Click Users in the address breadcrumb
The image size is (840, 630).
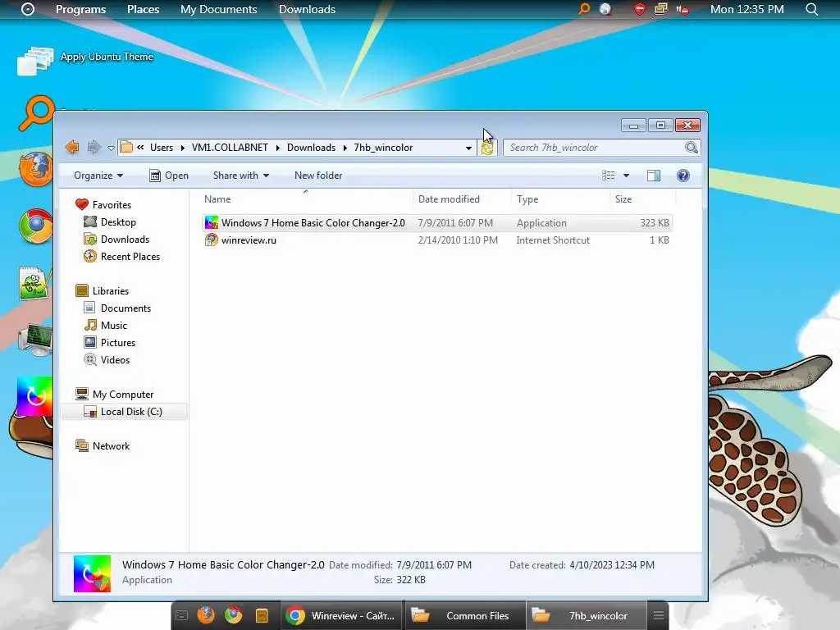tap(162, 148)
